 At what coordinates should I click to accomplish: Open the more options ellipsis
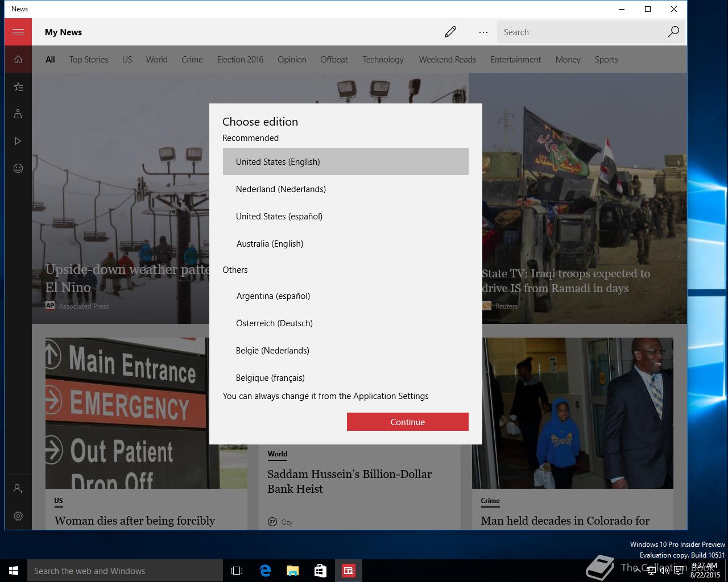(x=483, y=32)
